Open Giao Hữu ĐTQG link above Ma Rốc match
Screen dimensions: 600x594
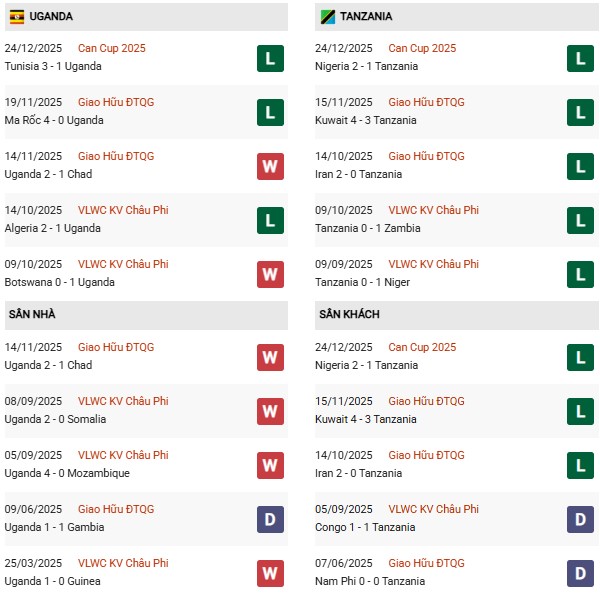coord(116,102)
